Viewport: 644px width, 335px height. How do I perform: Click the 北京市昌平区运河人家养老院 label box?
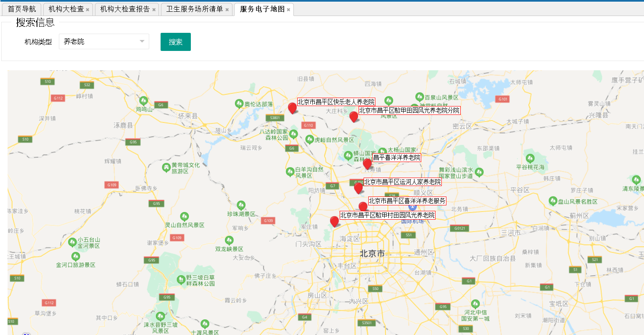pyautogui.click(x=402, y=182)
